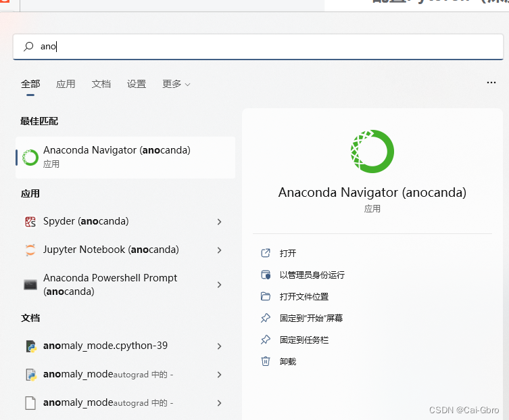509x420 pixels.
Task: Open the three-dots options menu
Action: tap(491, 83)
